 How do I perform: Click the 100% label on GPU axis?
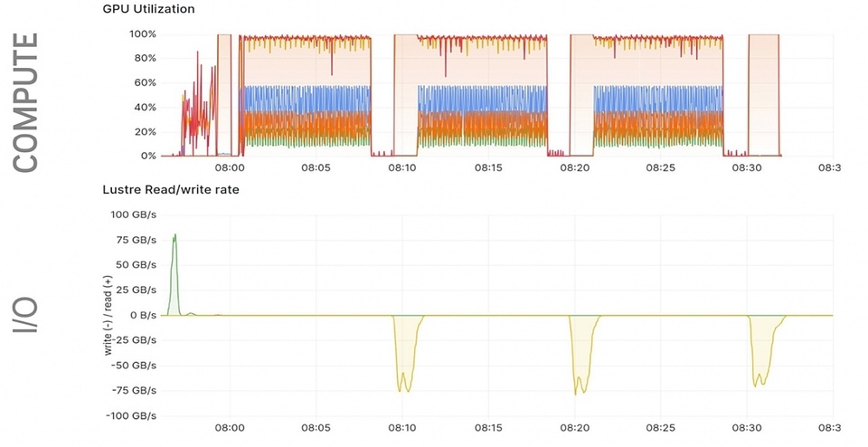tap(143, 34)
